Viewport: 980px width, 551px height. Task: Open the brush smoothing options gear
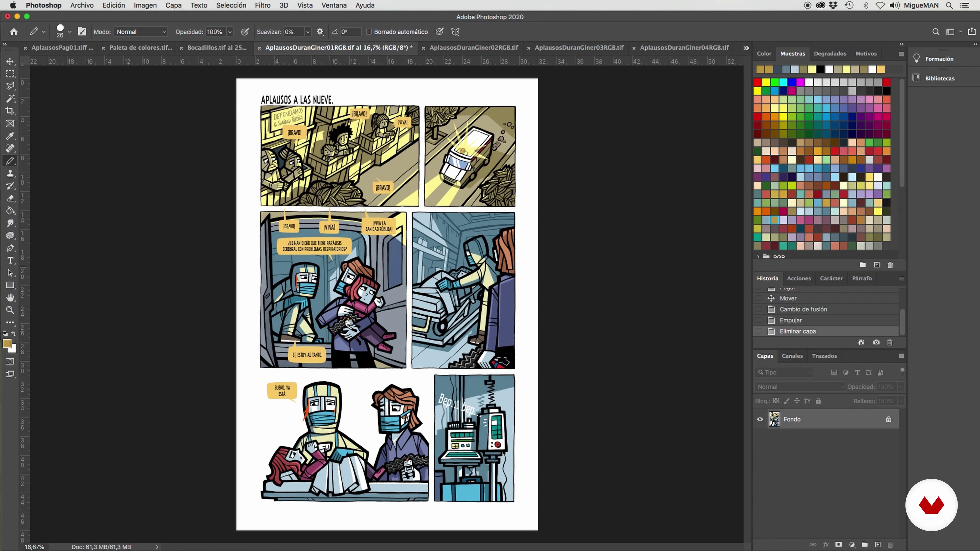(320, 32)
